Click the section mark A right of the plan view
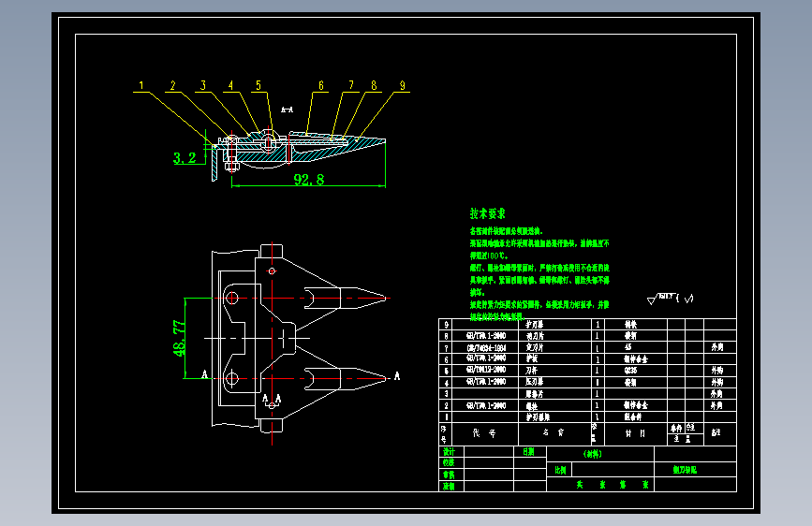 [397, 376]
